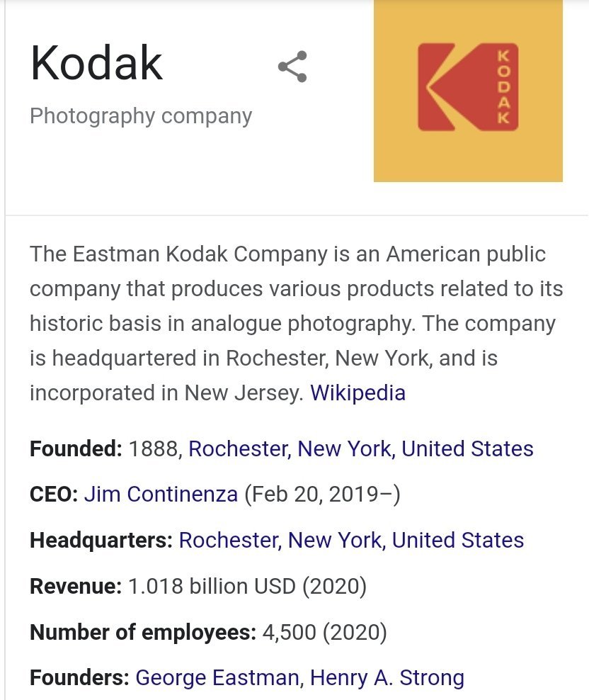Click the bold Founded label

point(76,448)
